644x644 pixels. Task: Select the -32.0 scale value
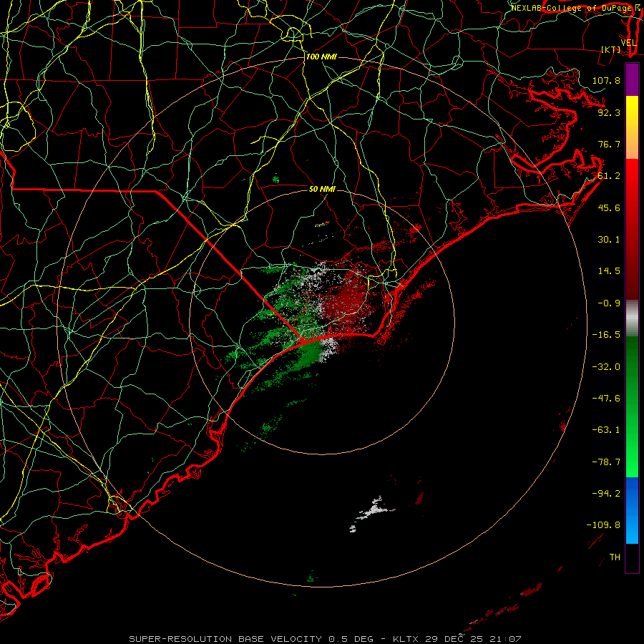point(606,367)
